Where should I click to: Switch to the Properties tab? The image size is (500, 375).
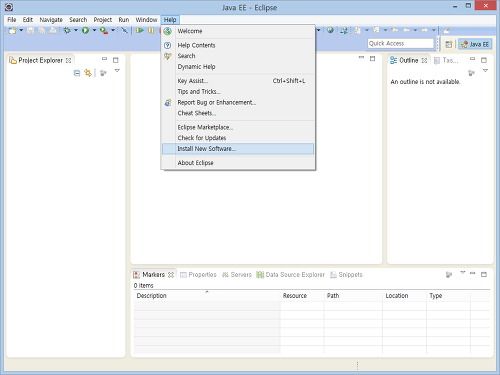(198, 275)
